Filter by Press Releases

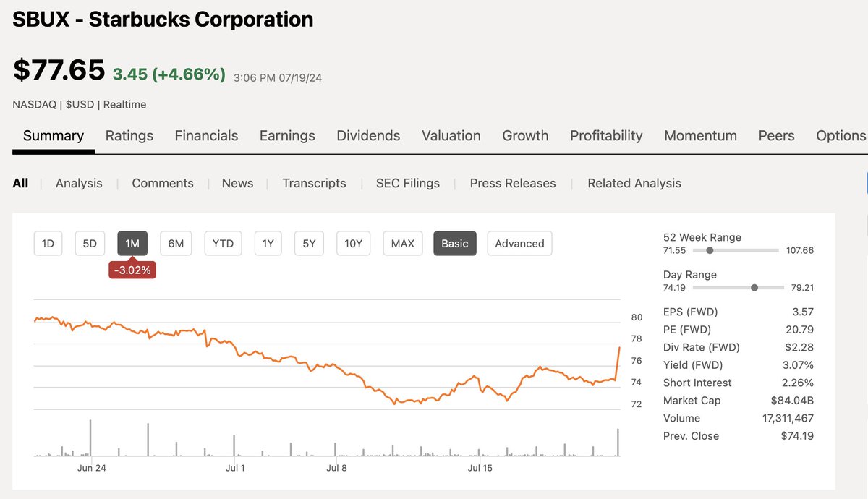click(513, 183)
